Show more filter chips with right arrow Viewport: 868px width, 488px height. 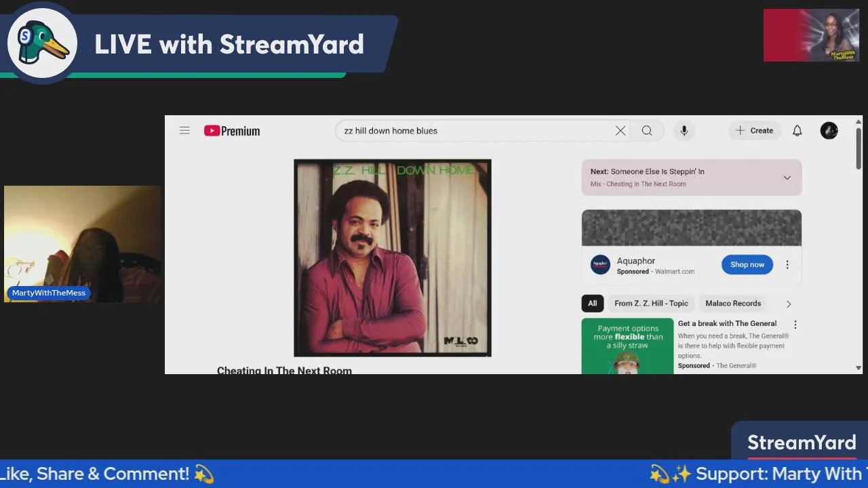point(788,304)
